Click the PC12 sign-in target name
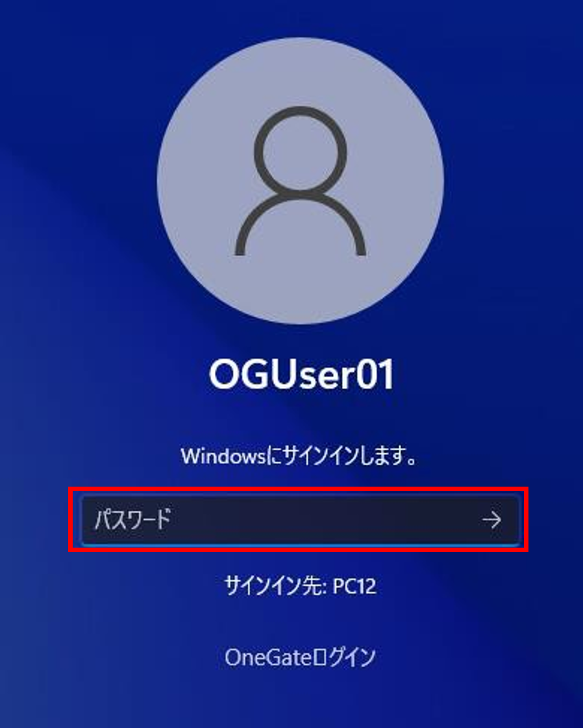583x728 pixels. coord(354,587)
